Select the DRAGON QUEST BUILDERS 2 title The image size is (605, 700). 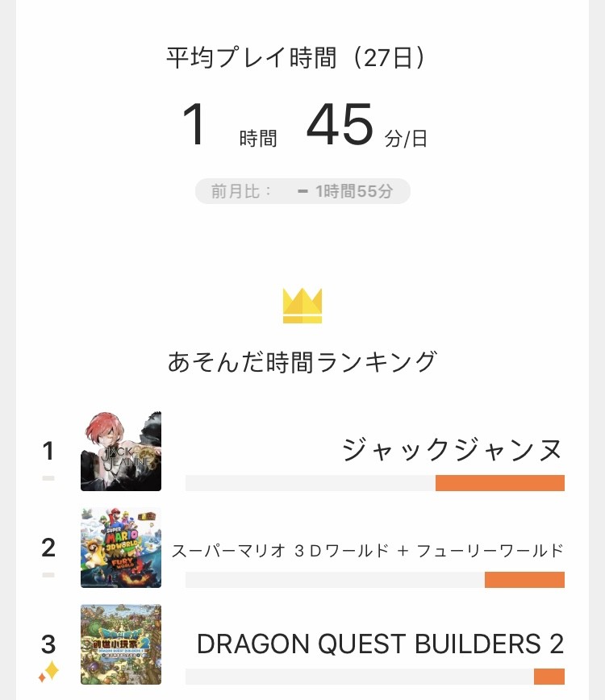381,644
